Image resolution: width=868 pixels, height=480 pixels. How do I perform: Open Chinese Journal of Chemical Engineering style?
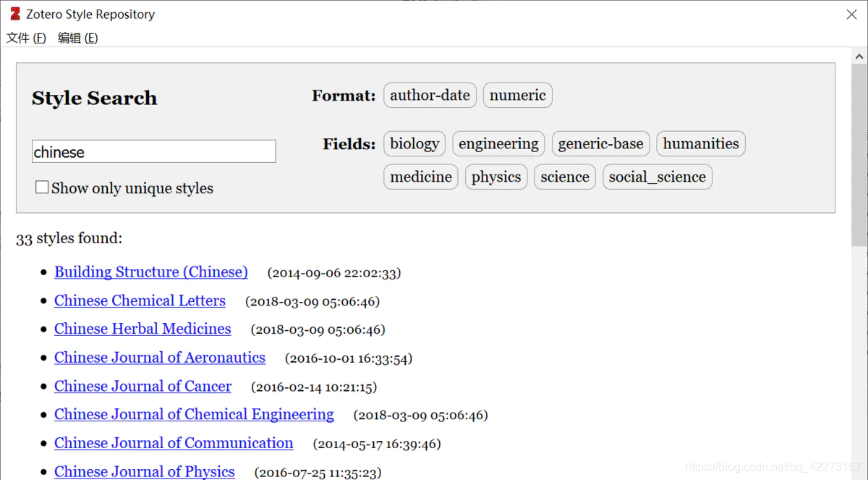[x=194, y=414]
